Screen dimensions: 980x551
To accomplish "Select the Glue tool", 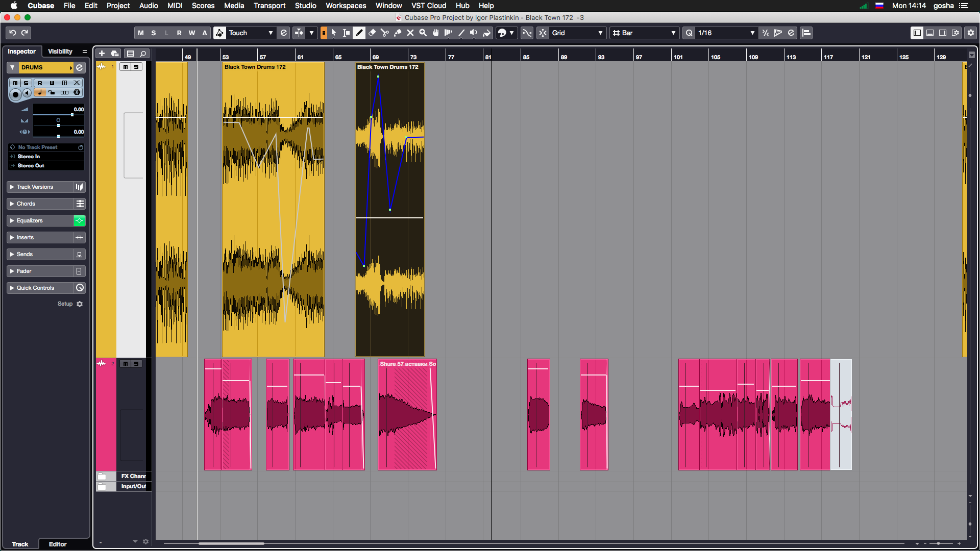I will [398, 33].
